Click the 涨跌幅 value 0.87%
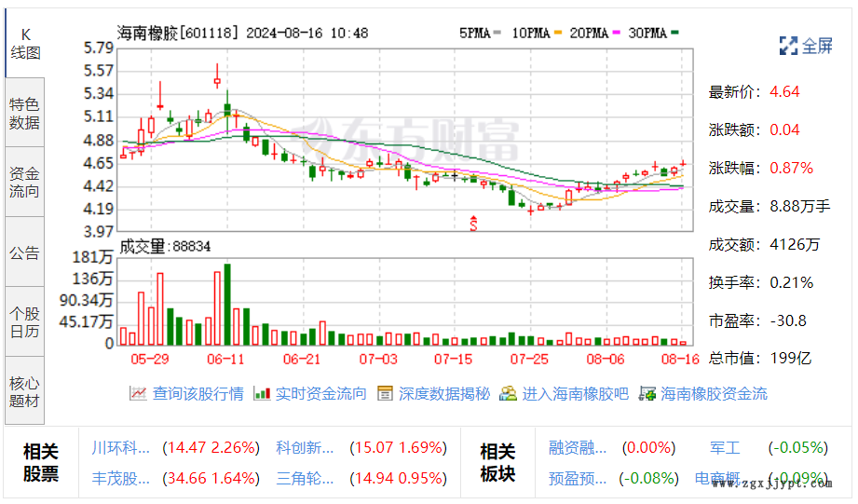Screen dimensions: 858x504 [x=791, y=168]
